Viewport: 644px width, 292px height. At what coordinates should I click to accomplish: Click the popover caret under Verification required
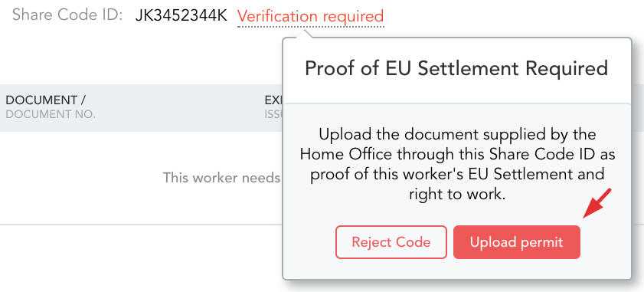pos(304,34)
